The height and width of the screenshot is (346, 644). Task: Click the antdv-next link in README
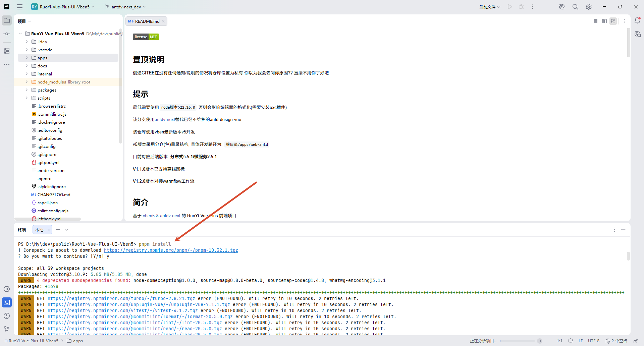(x=165, y=120)
